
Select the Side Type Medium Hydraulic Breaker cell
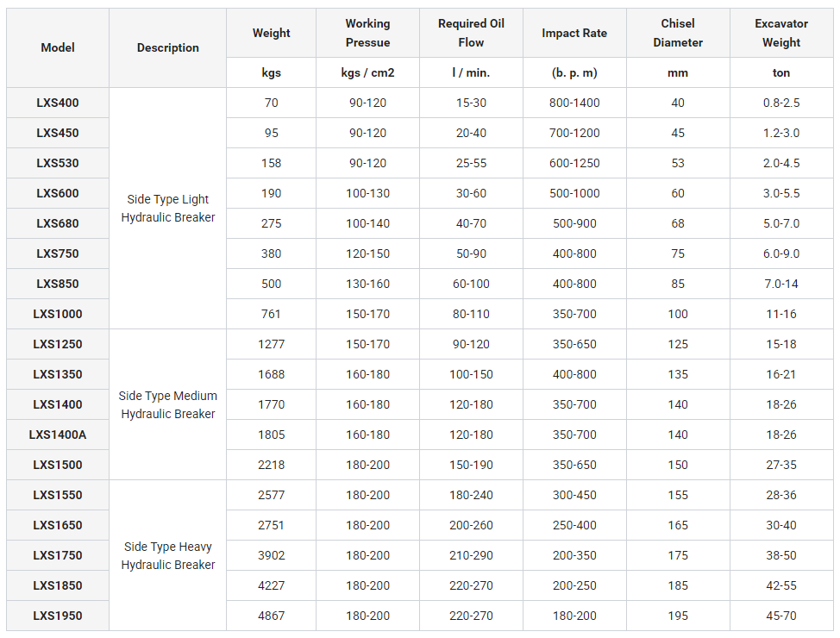point(168,404)
